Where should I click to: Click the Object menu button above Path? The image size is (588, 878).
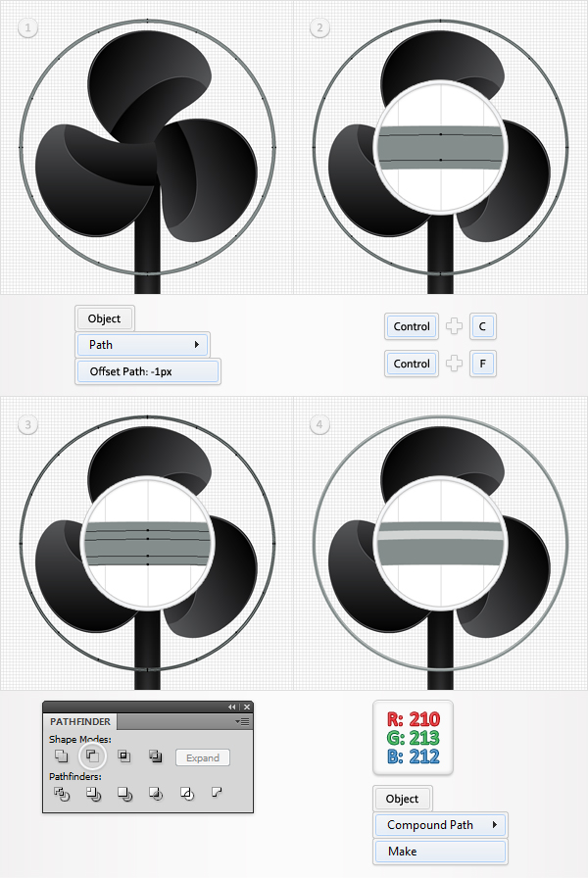click(104, 318)
